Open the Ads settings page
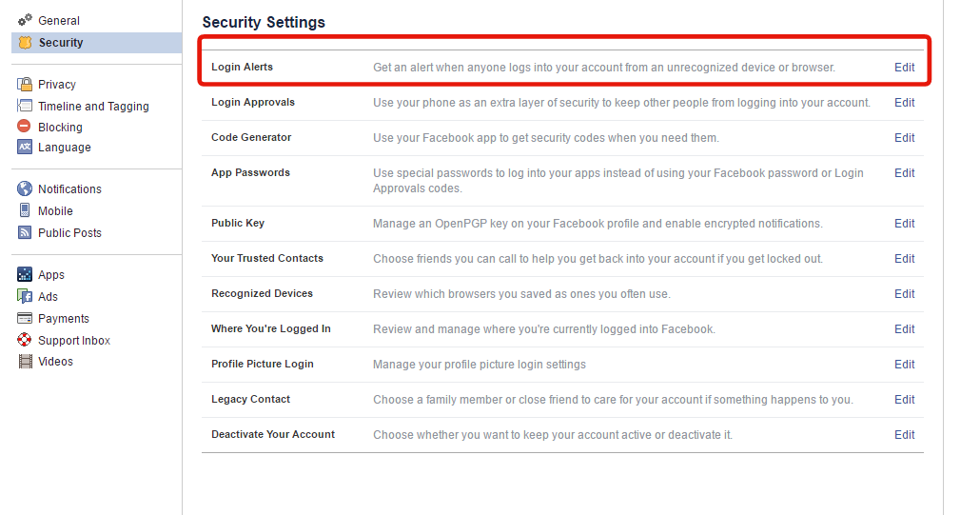This screenshot has width=980, height=515. tap(49, 297)
